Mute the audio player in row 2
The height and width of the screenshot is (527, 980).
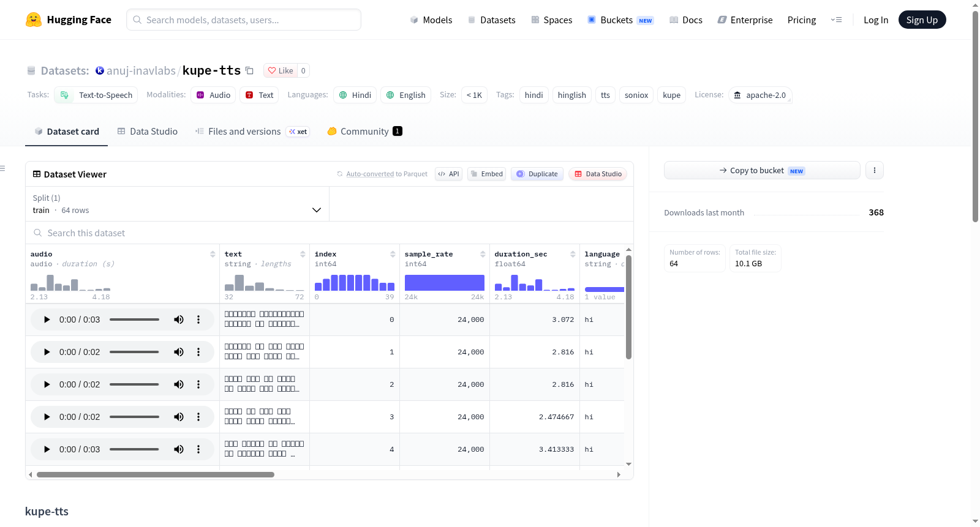[179, 384]
